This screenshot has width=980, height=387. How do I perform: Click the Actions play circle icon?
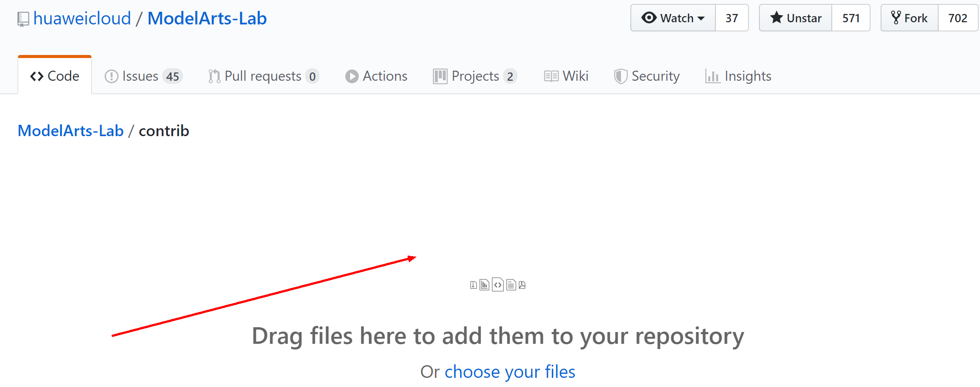pos(352,76)
